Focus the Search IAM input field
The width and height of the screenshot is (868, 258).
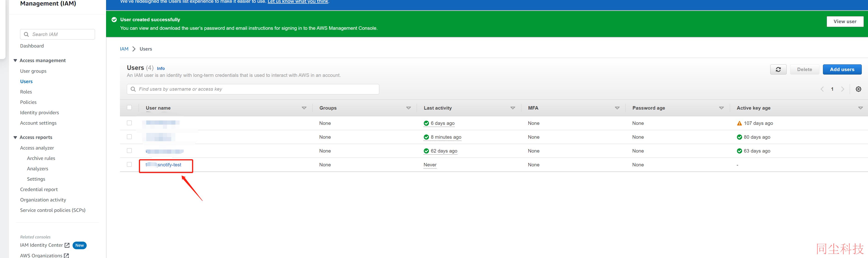tap(58, 34)
